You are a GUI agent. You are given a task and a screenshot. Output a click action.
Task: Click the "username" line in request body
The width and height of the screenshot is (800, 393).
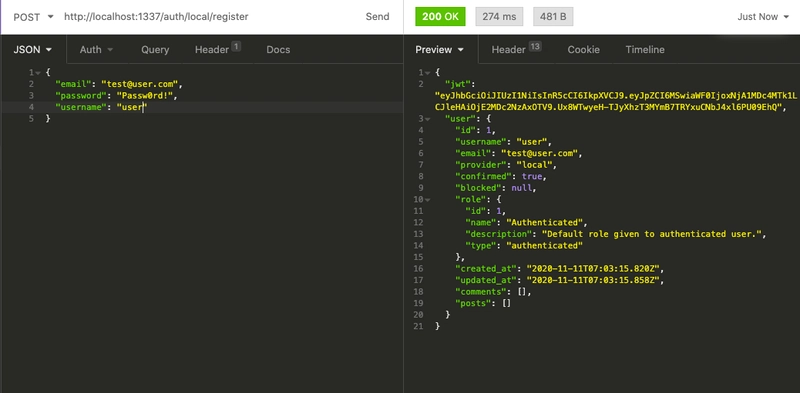pyautogui.click(x=101, y=107)
